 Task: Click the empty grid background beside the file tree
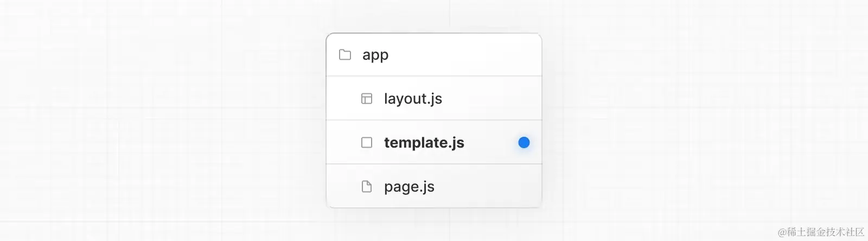click(x=163, y=119)
